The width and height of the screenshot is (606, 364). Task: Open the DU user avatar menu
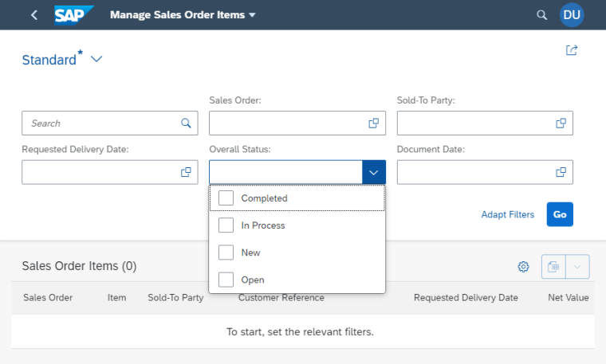click(x=572, y=15)
